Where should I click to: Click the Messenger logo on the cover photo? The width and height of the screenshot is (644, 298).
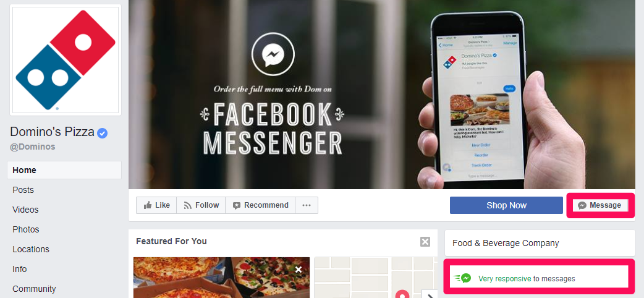click(273, 54)
